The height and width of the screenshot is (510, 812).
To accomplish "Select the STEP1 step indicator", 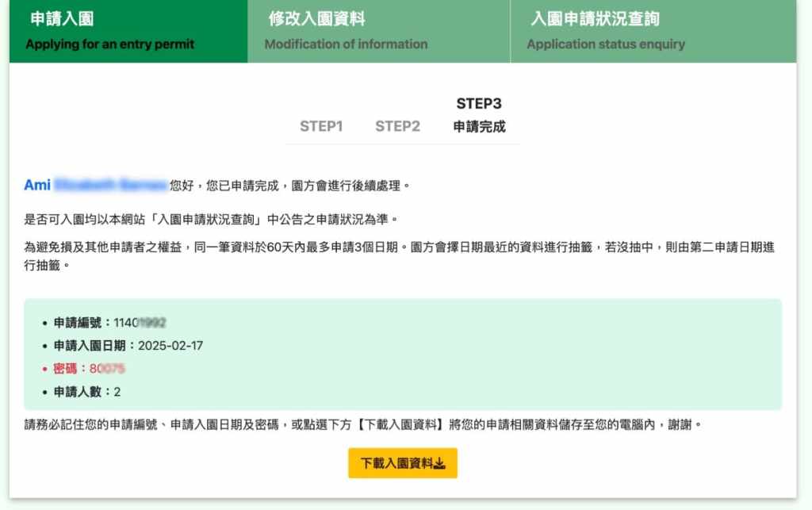I will pos(321,126).
